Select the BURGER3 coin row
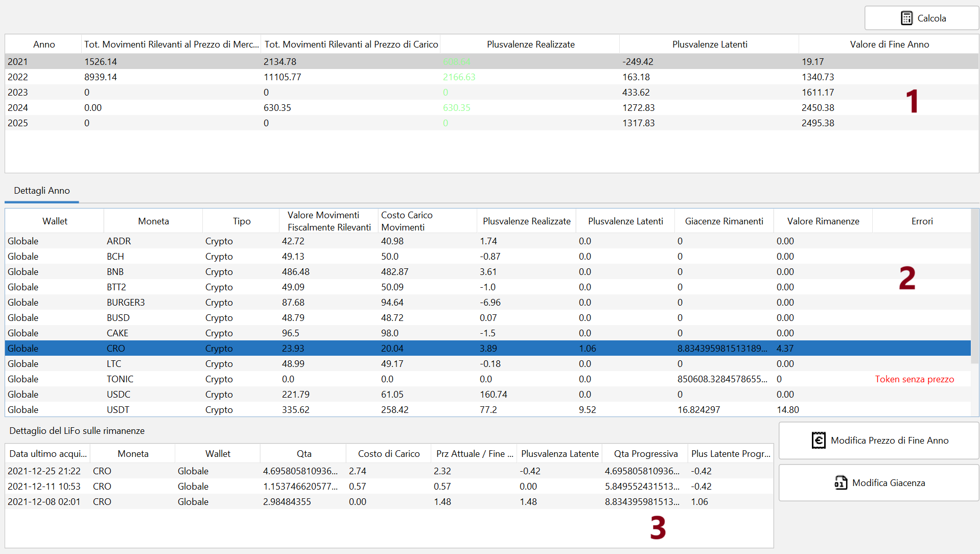Viewport: 980px width, 554px height. tap(488, 303)
